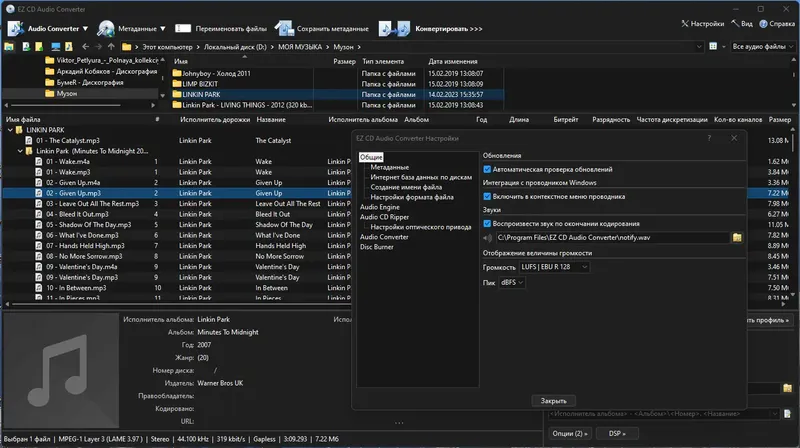Click the speaker icon to preview notify sound

(489, 237)
